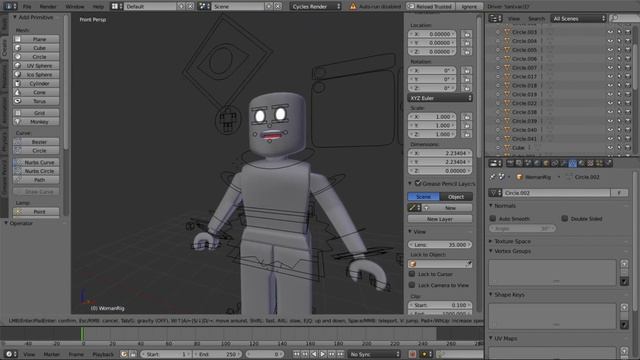Open the timeline Marker menu
The image size is (640, 360).
[x=51, y=354]
